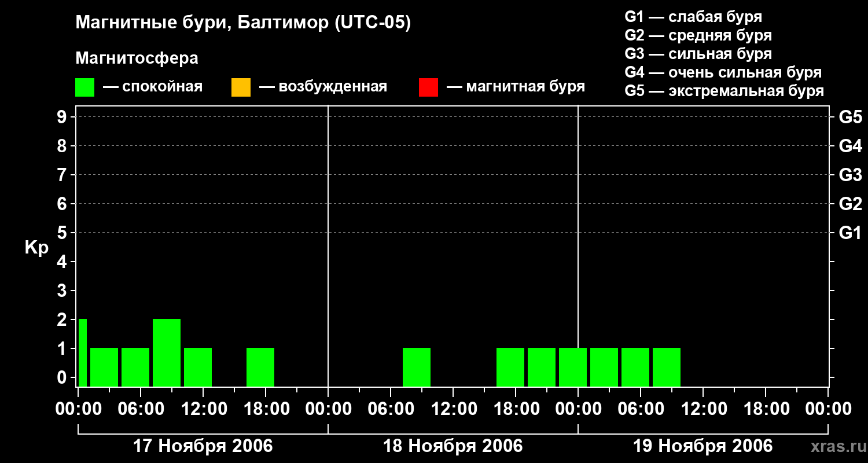Click the narrow Kp 2 bar at 17 Ноября start
868x463 pixels.
(83, 352)
